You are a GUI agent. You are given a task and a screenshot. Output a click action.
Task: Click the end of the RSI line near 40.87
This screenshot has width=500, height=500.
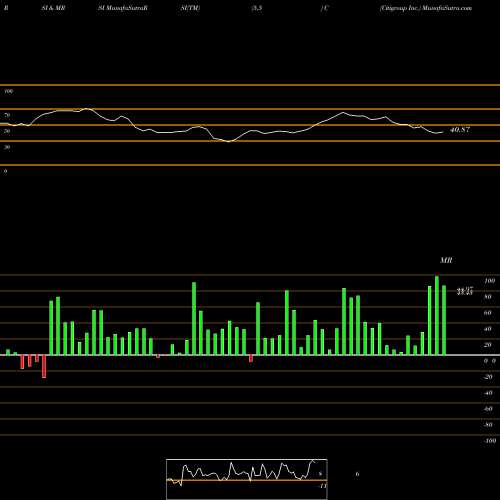(443, 132)
